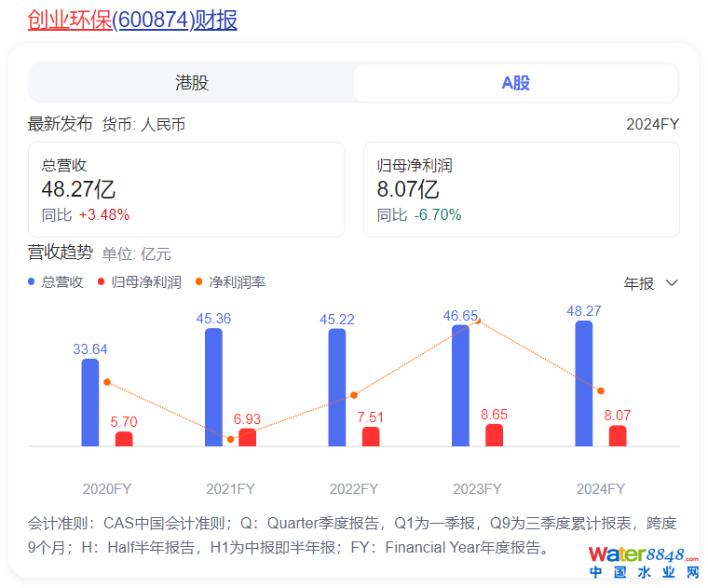Open the 总营收 48.27亿 summary card

coord(186,189)
